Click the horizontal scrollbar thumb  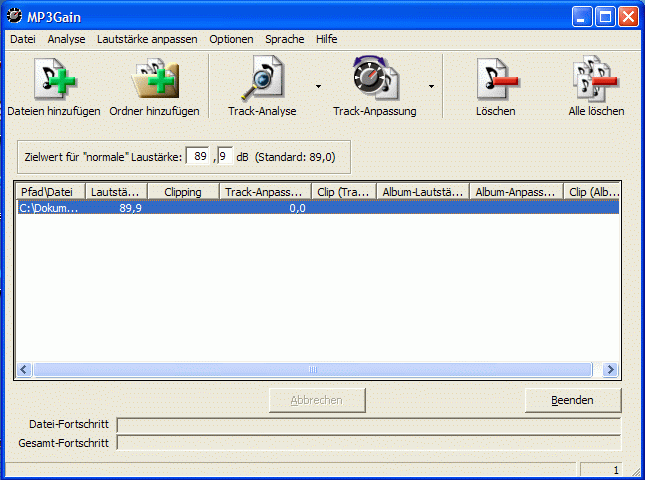313,369
